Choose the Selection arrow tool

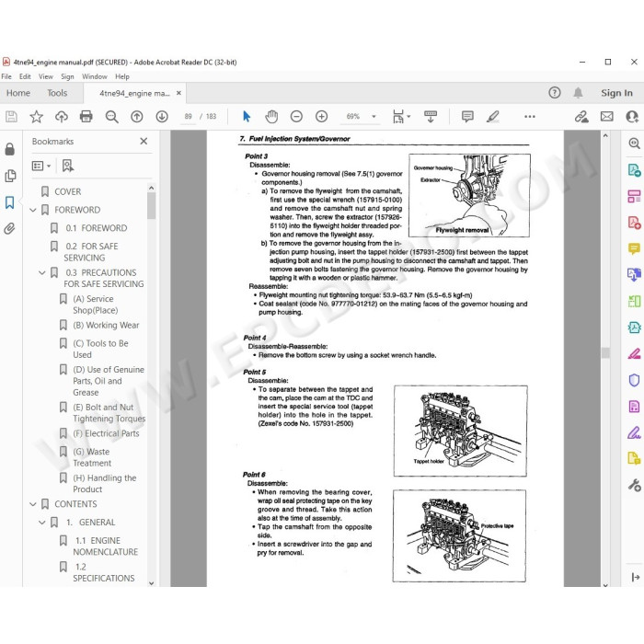point(247,117)
